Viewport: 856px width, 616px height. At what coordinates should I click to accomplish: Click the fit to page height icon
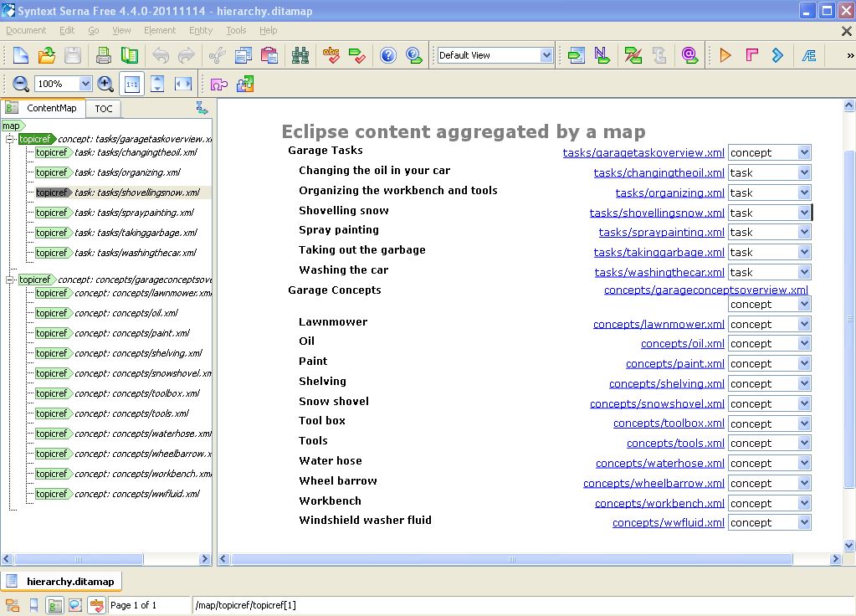[157, 84]
